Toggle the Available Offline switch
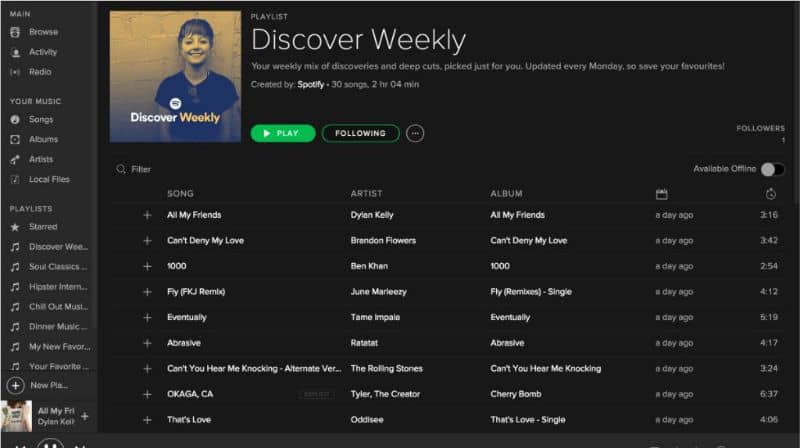The image size is (800, 448). 772,169
